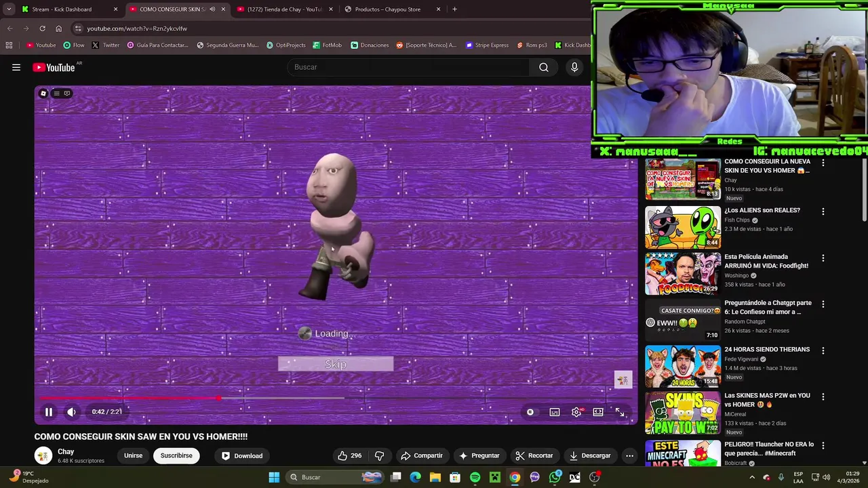This screenshot has width=868, height=488.
Task: Click the Suscribirse button
Action: click(176, 455)
